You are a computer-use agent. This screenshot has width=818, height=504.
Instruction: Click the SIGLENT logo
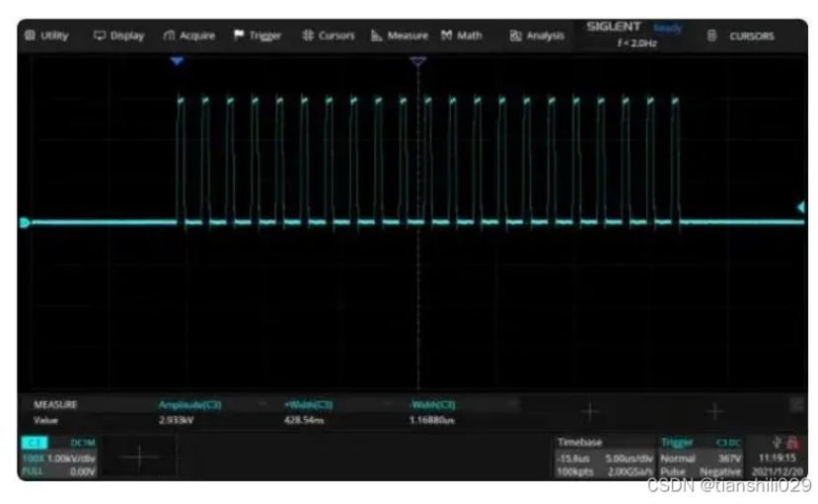click(x=614, y=27)
